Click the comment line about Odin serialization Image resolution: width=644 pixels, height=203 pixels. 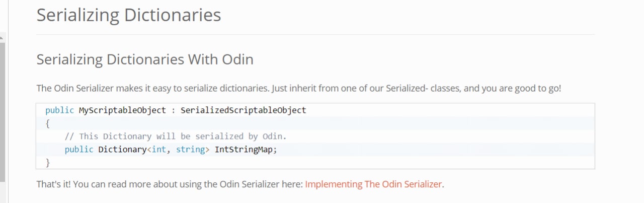[x=176, y=136]
